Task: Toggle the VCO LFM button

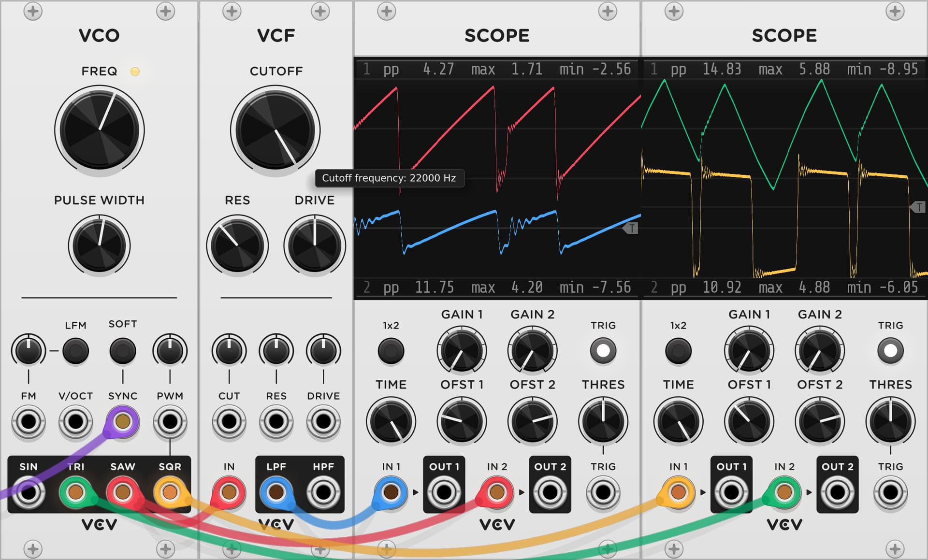Action: (x=76, y=351)
